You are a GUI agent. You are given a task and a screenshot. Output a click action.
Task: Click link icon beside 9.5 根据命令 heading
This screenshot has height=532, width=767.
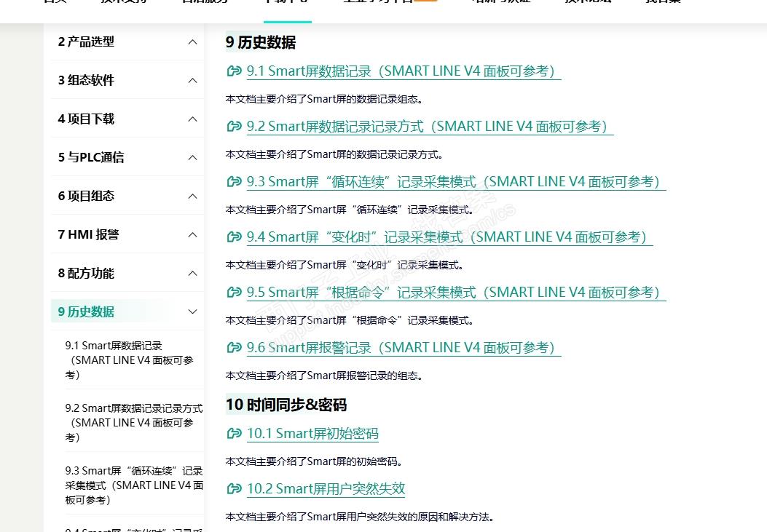[235, 292]
